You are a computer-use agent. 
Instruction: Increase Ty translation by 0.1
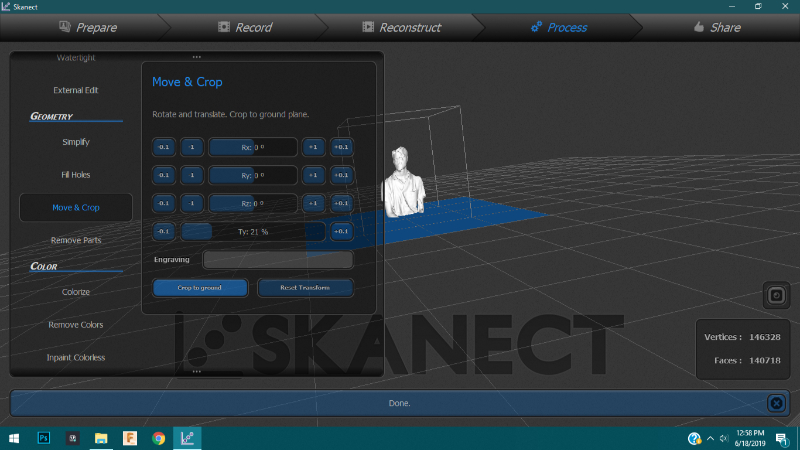(x=341, y=231)
